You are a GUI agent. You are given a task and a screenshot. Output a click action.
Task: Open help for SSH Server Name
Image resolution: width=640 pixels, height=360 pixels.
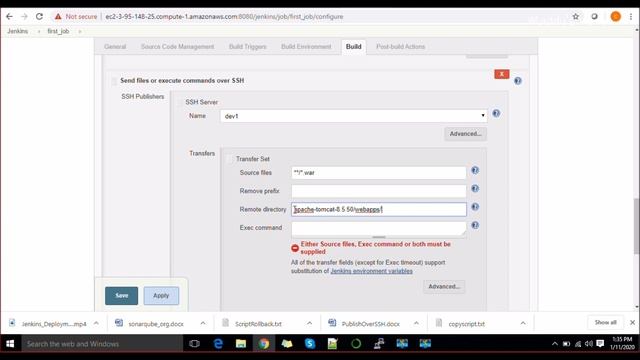point(496,113)
